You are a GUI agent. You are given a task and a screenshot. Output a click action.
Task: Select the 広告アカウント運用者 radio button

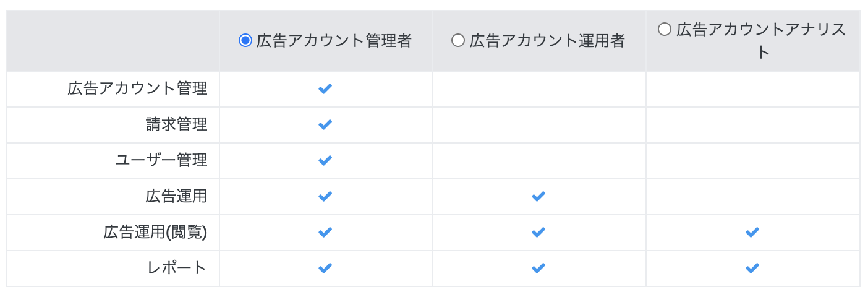[458, 41]
